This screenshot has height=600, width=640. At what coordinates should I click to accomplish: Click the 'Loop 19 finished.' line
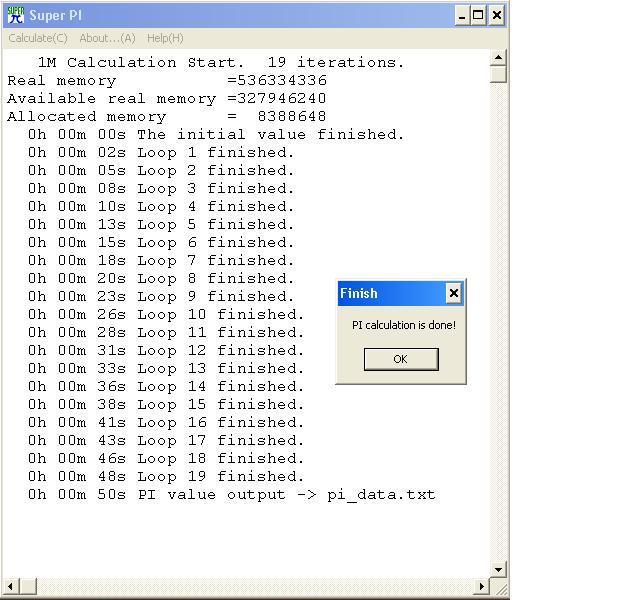[x=166, y=476]
